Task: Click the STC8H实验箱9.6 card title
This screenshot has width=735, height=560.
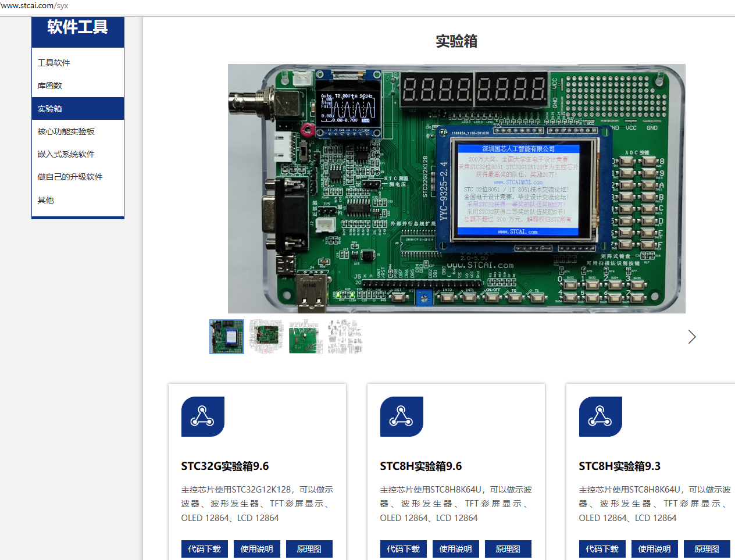Action: point(421,466)
